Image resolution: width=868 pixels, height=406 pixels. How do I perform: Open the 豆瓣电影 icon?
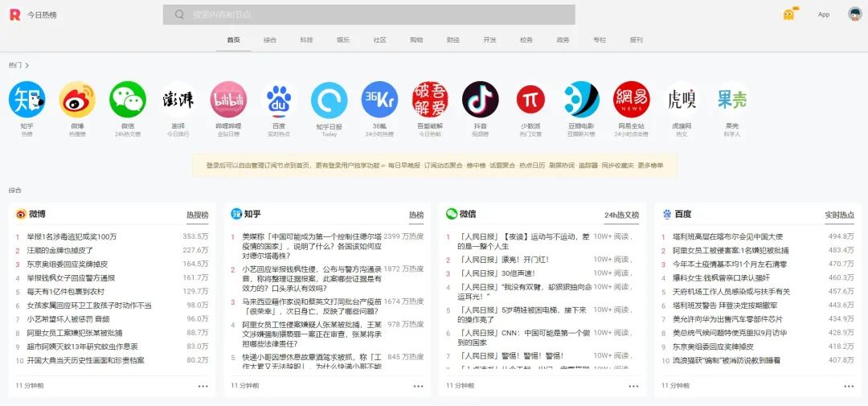point(581,100)
